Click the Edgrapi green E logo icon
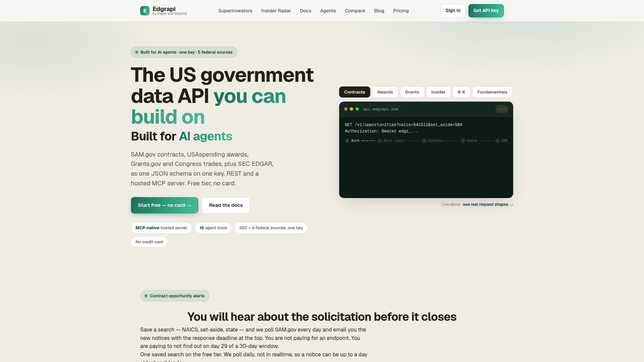Viewport: 644px width, 362px height. [145, 11]
